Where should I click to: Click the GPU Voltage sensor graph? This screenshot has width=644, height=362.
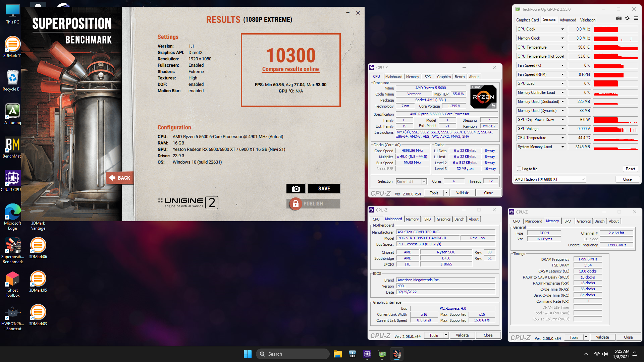pyautogui.click(x=615, y=129)
